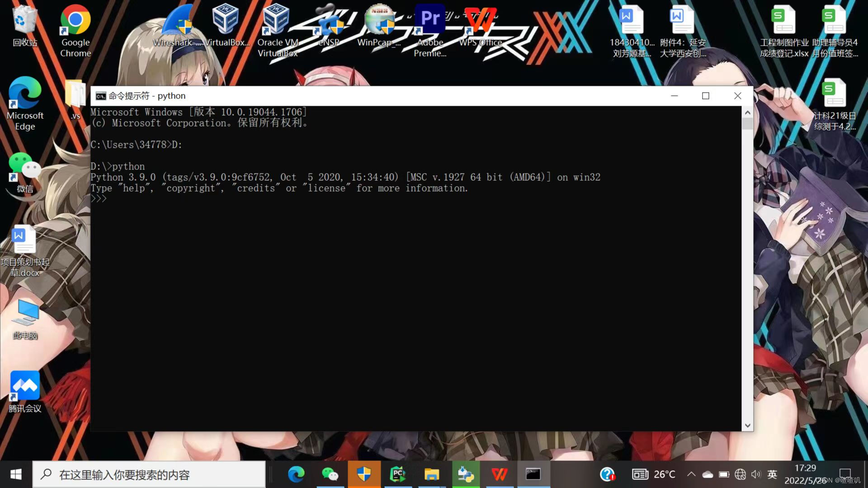Open Windows Security shield in taskbar
This screenshot has height=488, width=868.
click(x=364, y=474)
